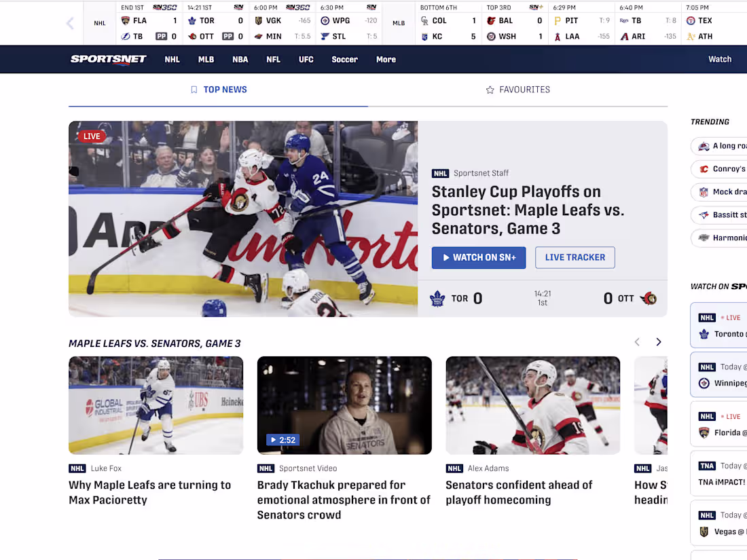Open the TNA iMPACT! card in sidebar

tap(719, 474)
